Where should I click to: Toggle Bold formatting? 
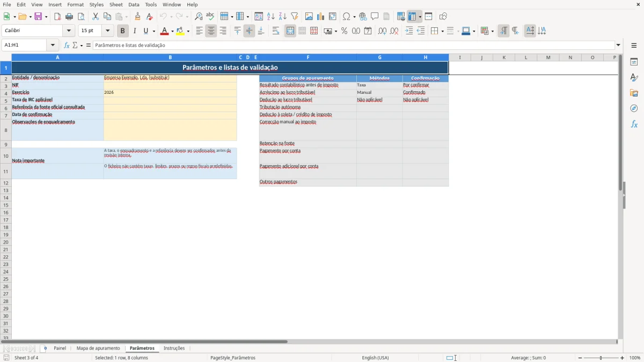coord(123,31)
